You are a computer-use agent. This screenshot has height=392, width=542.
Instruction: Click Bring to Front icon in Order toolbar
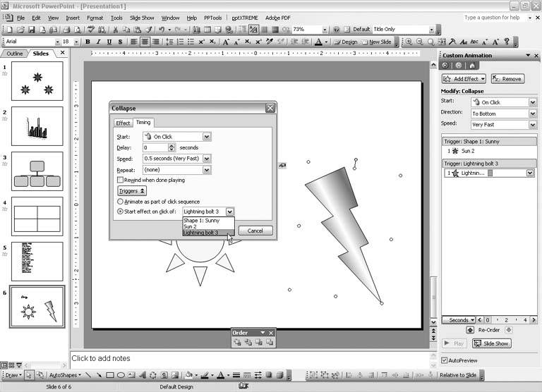237,342
